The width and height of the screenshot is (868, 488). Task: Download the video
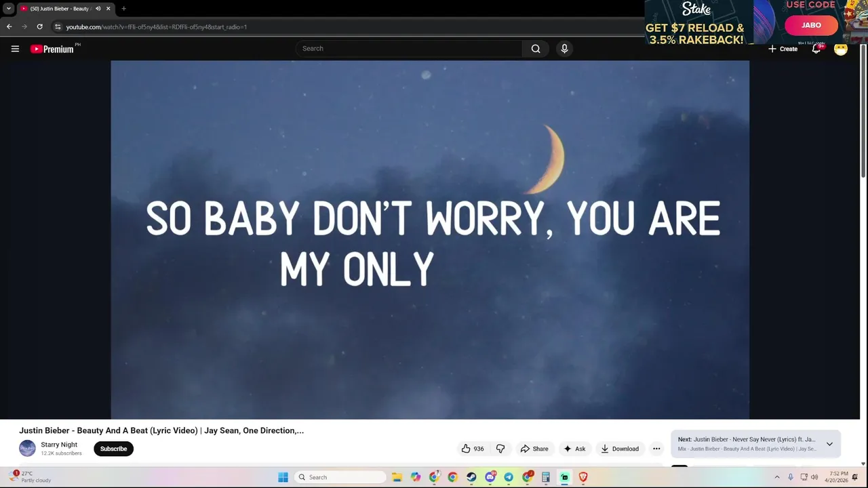click(620, 449)
